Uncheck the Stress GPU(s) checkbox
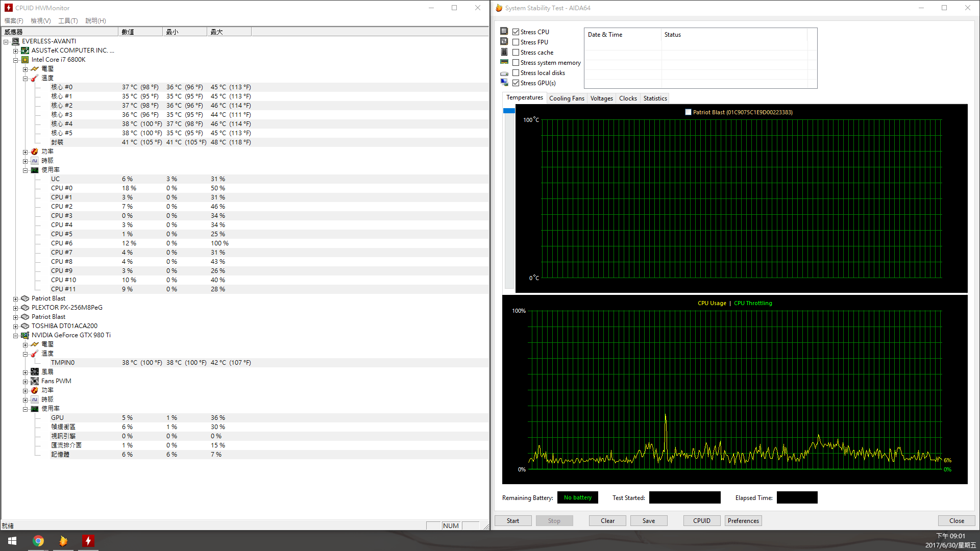This screenshot has width=980, height=551. (x=516, y=83)
